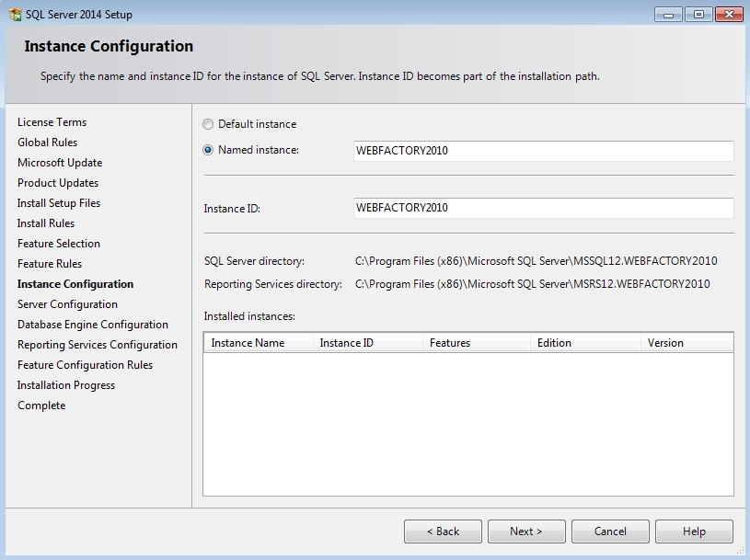Image resolution: width=750 pixels, height=560 pixels.
Task: Select the Default instance radio button
Action: click(x=208, y=124)
